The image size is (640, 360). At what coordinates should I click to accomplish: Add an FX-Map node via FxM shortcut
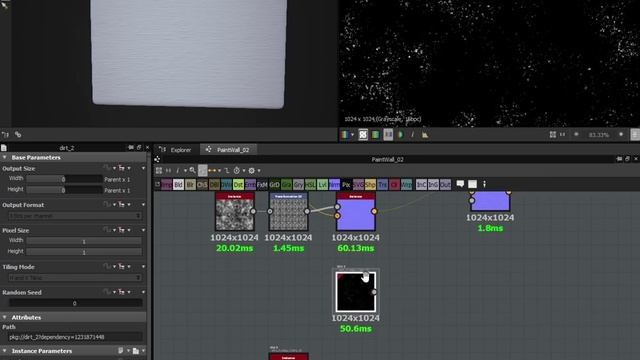pos(262,185)
